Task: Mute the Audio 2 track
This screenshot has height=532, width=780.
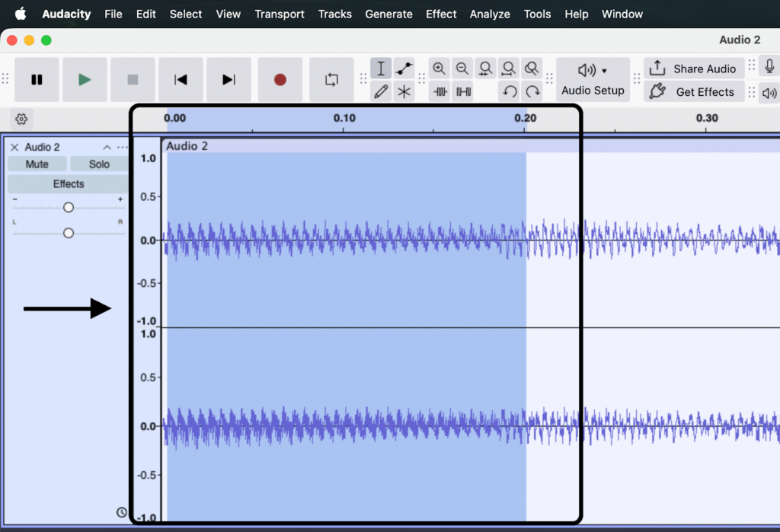Action: tap(37, 164)
